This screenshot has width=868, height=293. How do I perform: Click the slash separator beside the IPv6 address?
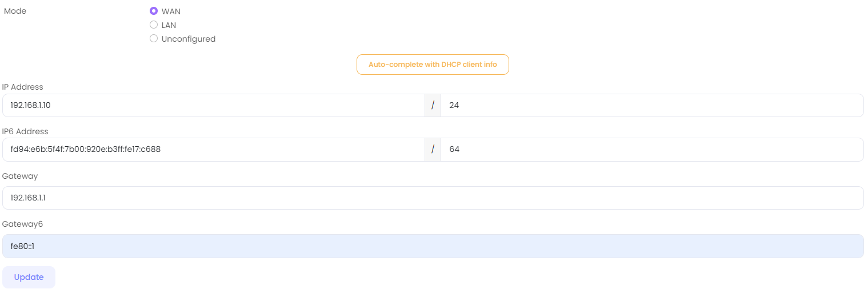point(433,149)
